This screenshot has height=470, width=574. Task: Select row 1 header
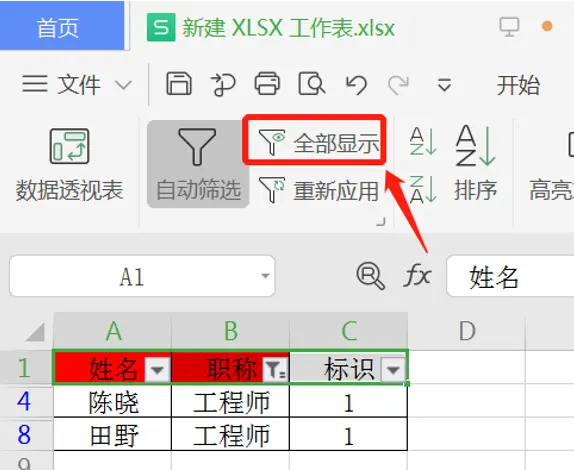(x=26, y=367)
